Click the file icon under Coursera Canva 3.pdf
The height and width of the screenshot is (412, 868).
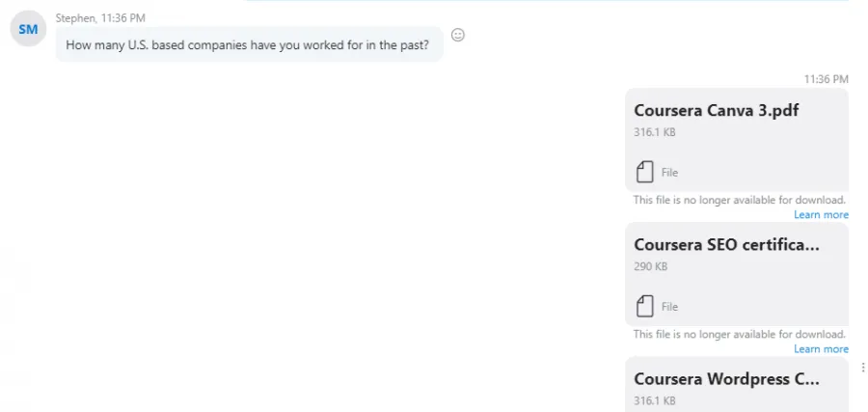644,172
